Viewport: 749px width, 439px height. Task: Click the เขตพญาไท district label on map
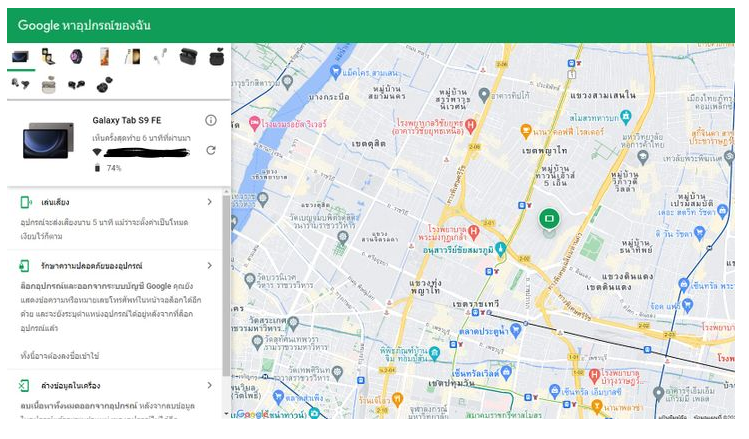(545, 150)
